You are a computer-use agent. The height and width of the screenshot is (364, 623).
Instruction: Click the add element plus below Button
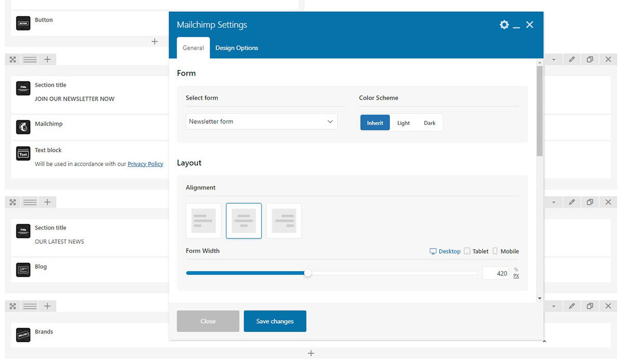(154, 41)
